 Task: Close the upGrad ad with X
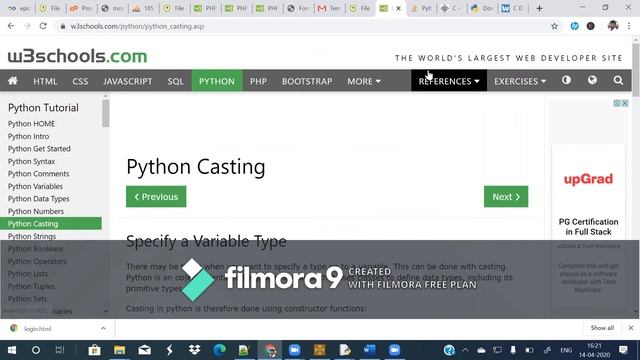[x=625, y=103]
